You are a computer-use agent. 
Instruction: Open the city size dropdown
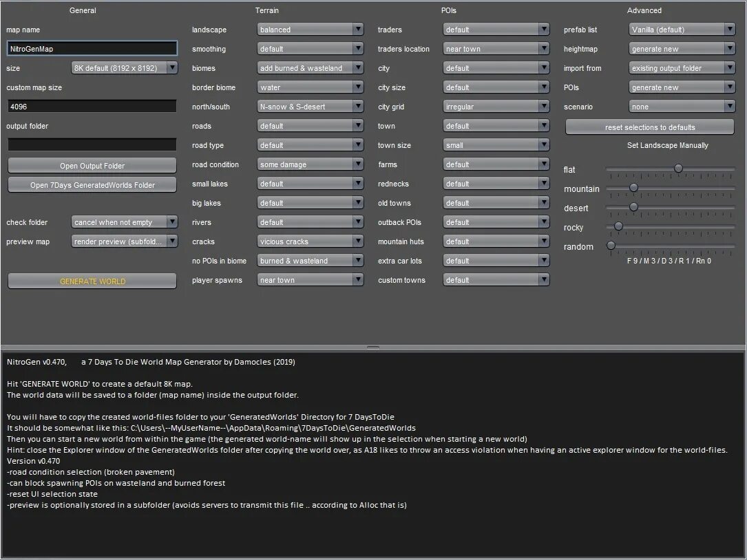click(x=496, y=87)
